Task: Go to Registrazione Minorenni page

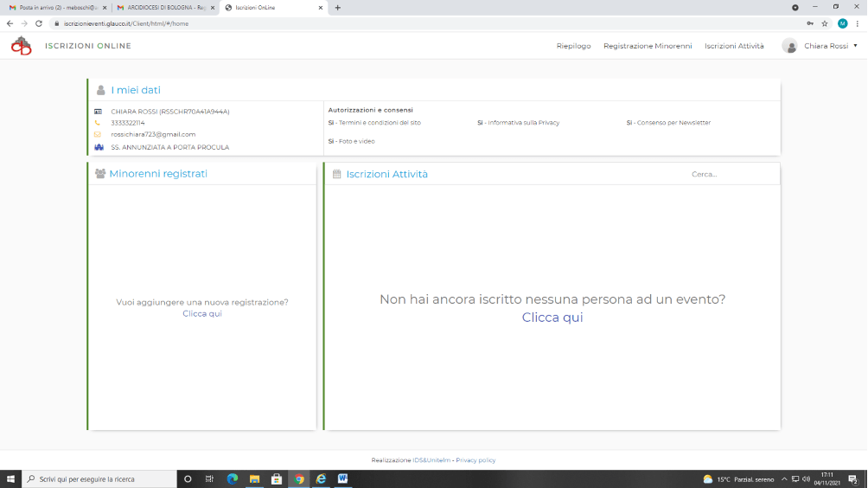Action: pyautogui.click(x=648, y=46)
